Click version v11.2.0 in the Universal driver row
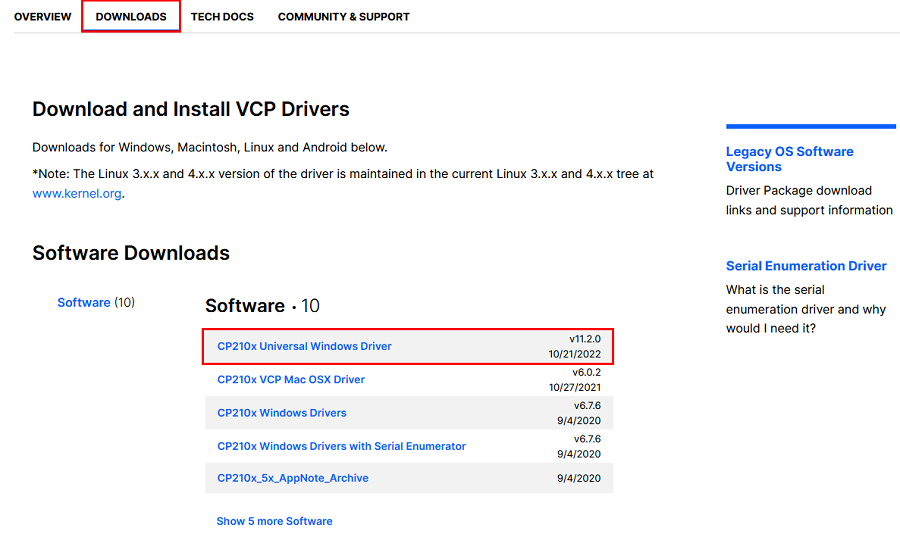 coord(585,339)
